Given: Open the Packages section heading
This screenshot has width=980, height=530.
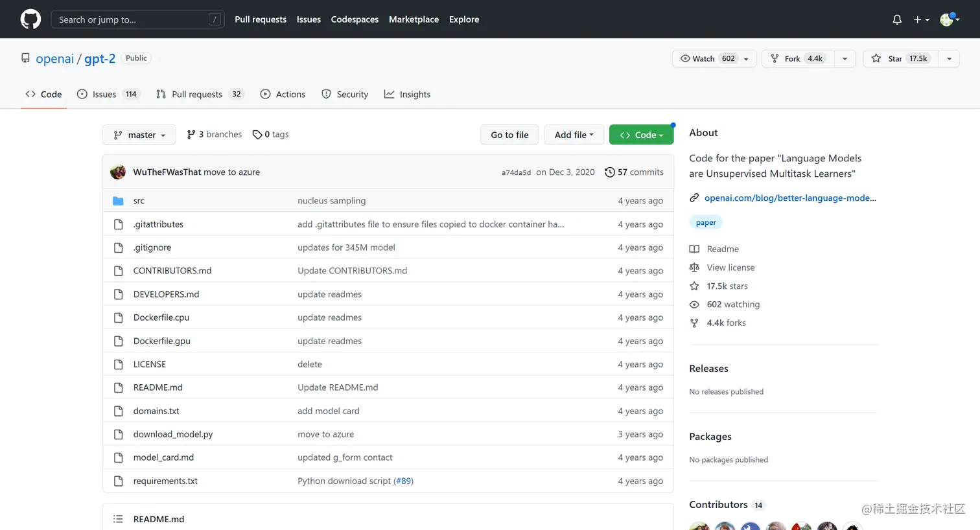Looking at the screenshot, I should point(710,437).
